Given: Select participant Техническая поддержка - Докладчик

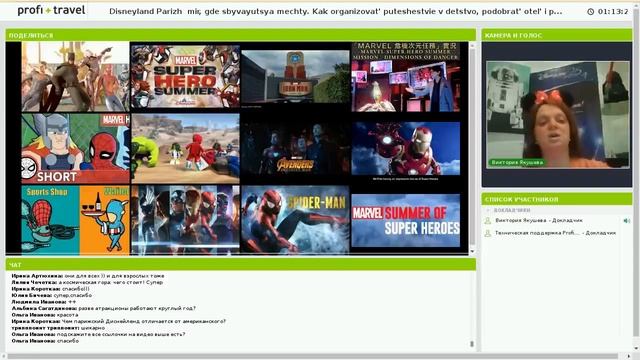Looking at the screenshot, I should coord(557,233).
